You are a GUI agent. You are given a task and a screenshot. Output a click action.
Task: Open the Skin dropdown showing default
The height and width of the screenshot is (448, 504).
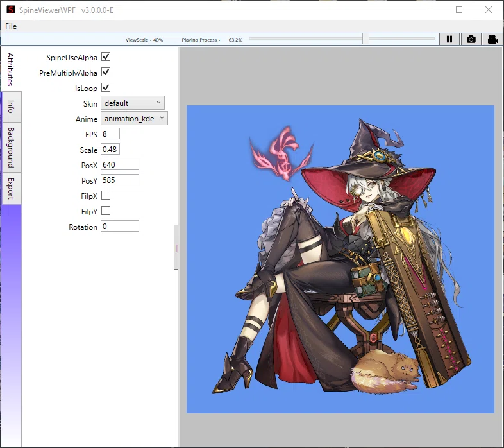click(133, 103)
